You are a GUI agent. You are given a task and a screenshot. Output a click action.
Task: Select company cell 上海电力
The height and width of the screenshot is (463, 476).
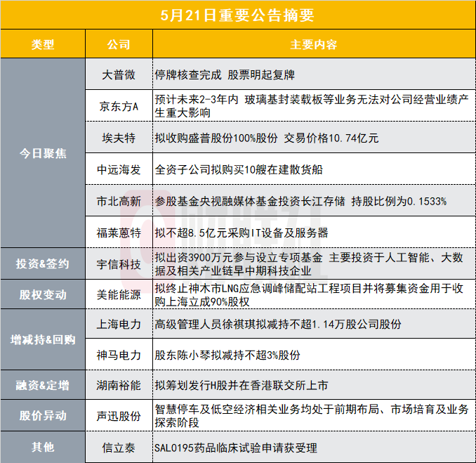[x=119, y=324]
